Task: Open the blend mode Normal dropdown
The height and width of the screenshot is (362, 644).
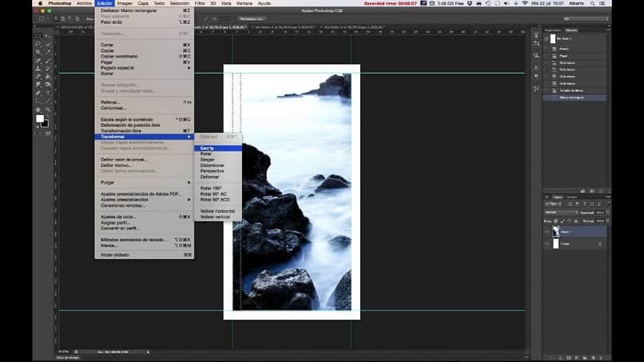Action: coord(559,213)
